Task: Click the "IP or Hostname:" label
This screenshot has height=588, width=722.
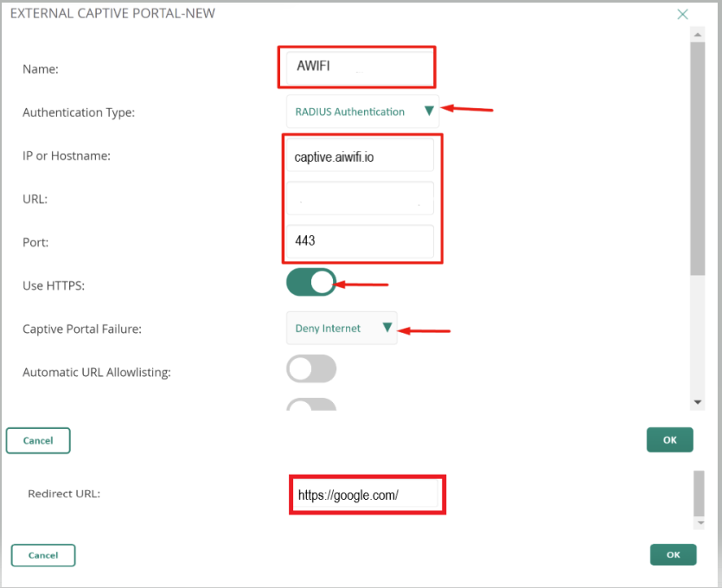Action: point(67,156)
